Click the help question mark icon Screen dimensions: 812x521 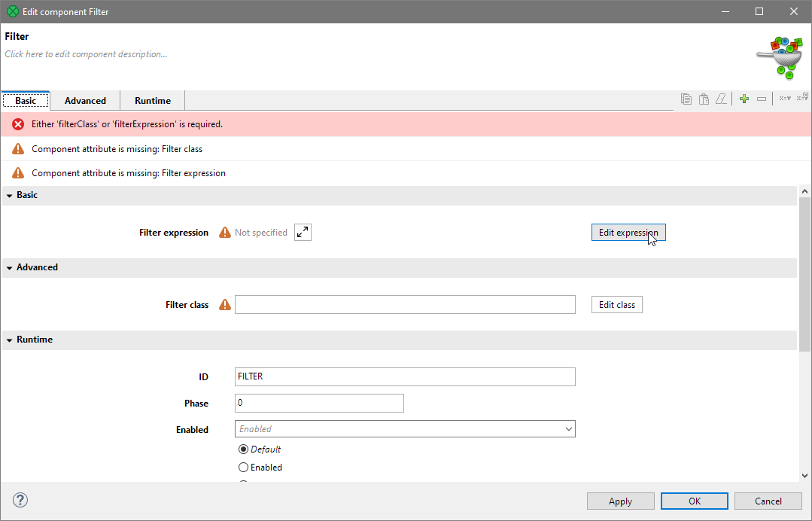20,500
